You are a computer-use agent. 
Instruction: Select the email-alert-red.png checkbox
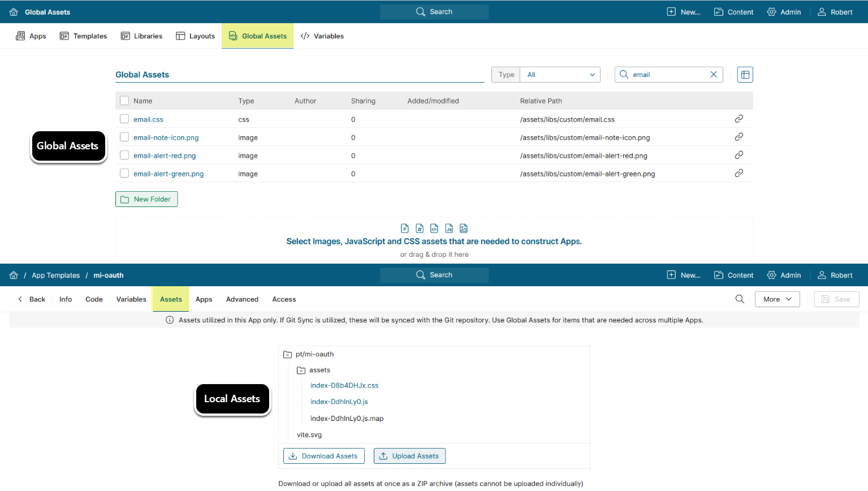tap(124, 155)
